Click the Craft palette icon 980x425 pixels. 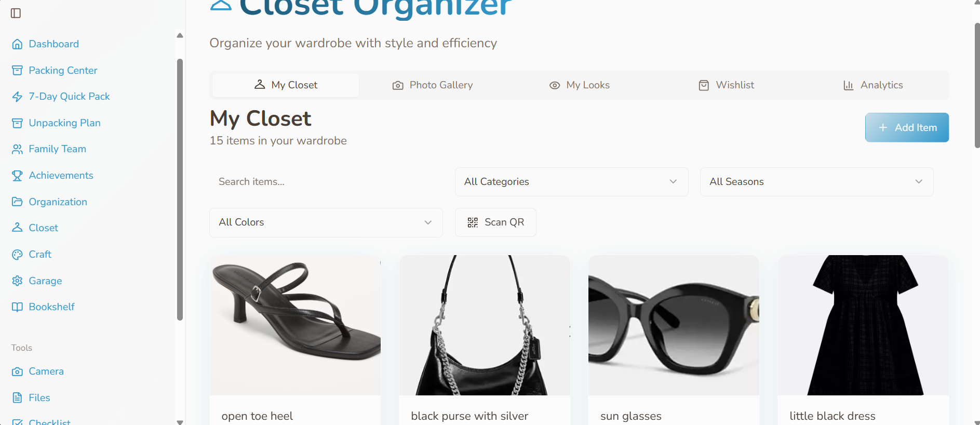(17, 255)
